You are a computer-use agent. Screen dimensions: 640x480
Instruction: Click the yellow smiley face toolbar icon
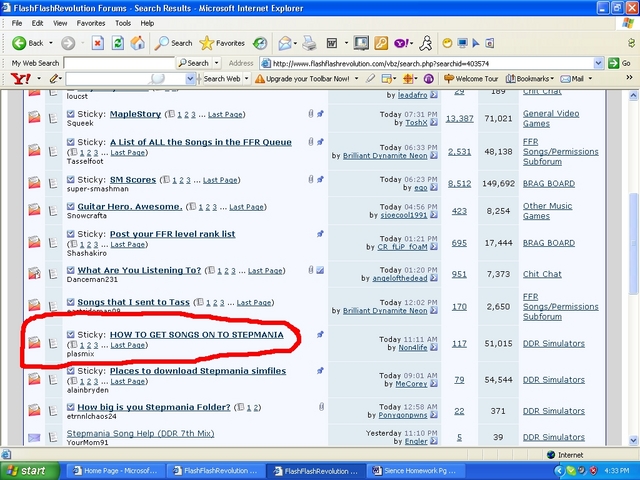[447, 43]
